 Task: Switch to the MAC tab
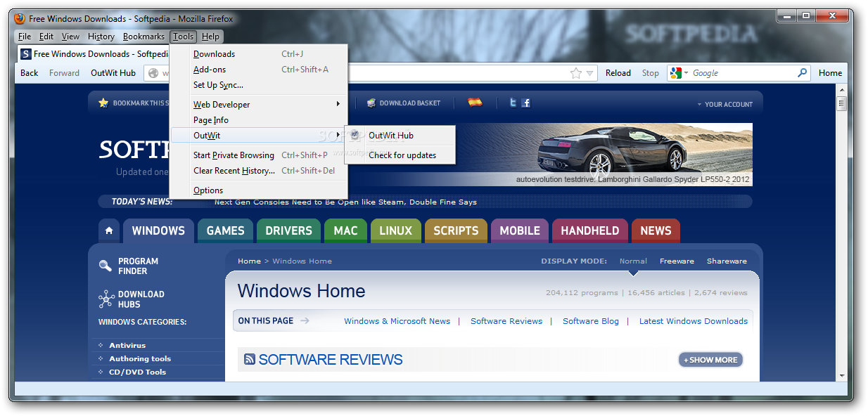click(x=345, y=230)
